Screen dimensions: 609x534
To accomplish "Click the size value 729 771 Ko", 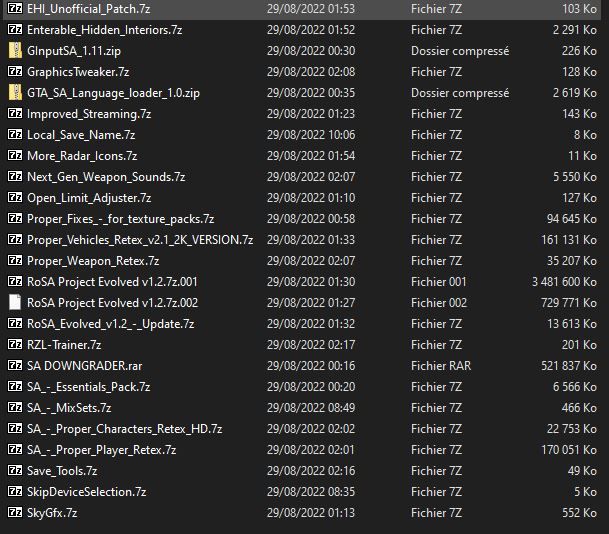I will pyautogui.click(x=569, y=303).
